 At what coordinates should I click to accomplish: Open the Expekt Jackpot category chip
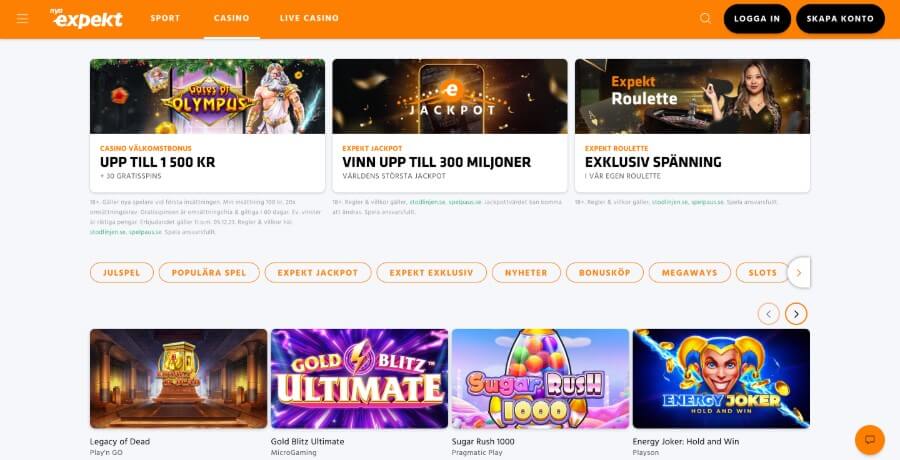[317, 273]
